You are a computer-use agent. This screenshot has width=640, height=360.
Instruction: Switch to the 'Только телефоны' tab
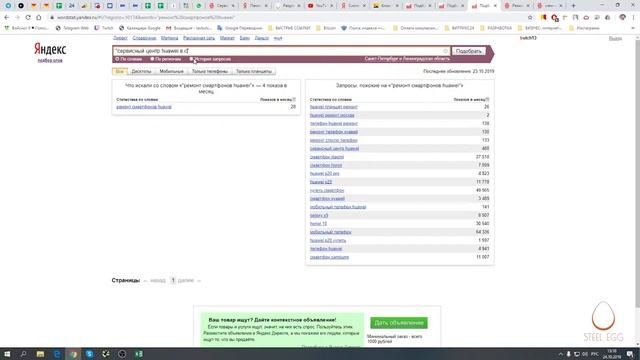(x=210, y=71)
